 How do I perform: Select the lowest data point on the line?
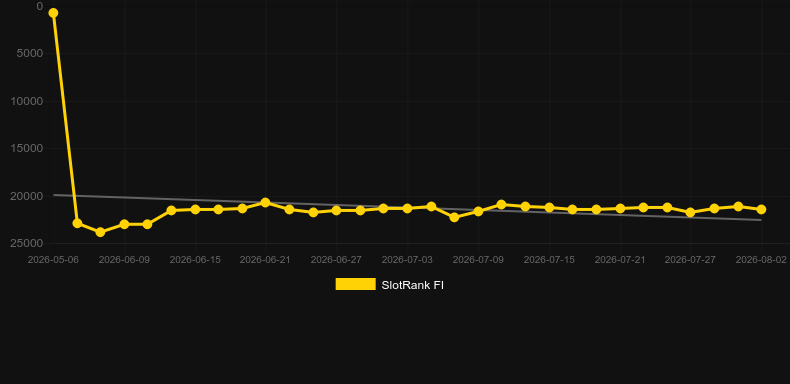[100, 232]
